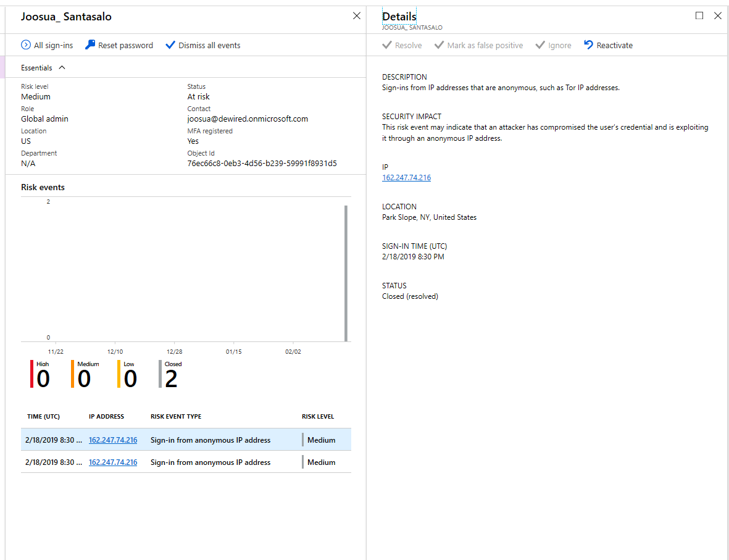Click the All sign-ins arrow icon
This screenshot has height=560, width=729.
(x=26, y=45)
